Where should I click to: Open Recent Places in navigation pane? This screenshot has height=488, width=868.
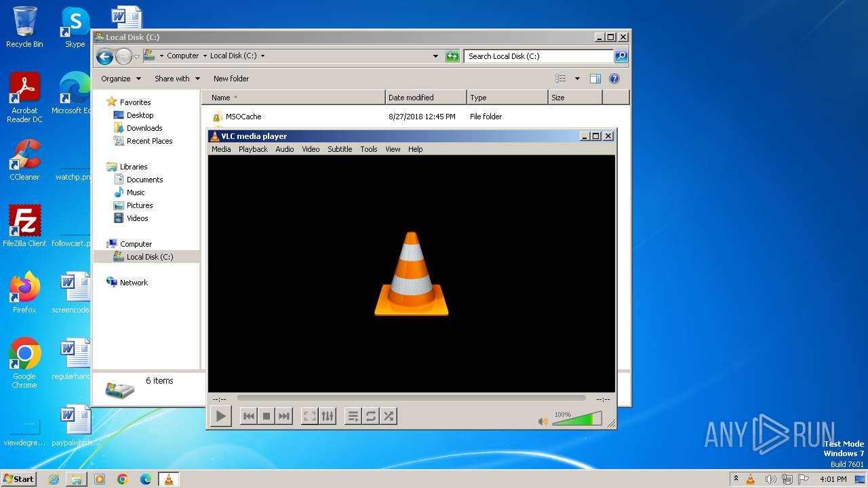(149, 141)
